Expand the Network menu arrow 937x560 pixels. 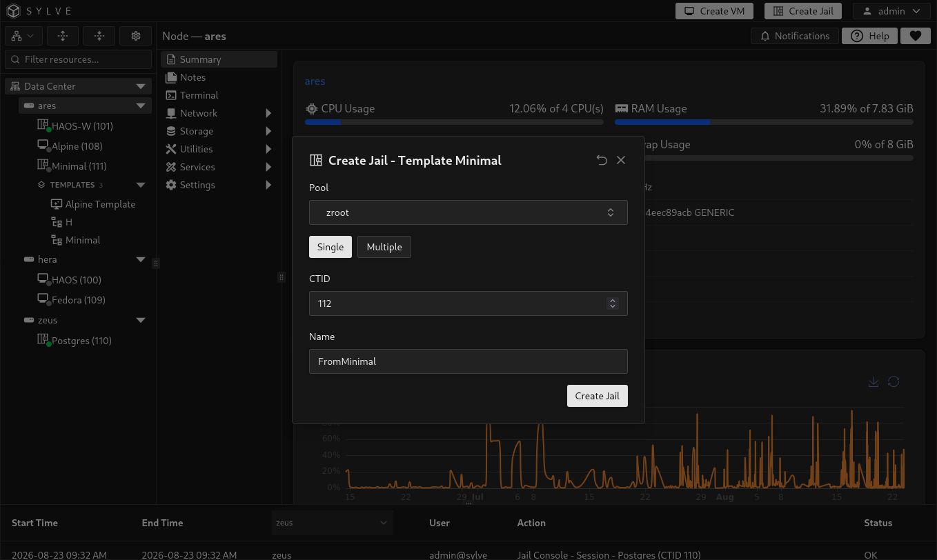pos(268,113)
